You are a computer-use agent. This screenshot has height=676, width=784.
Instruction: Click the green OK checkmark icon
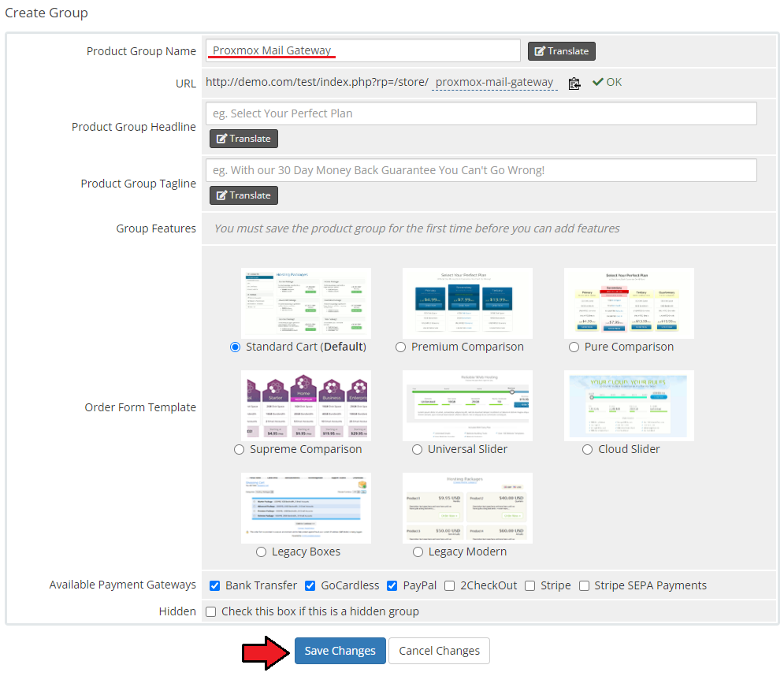tap(597, 82)
